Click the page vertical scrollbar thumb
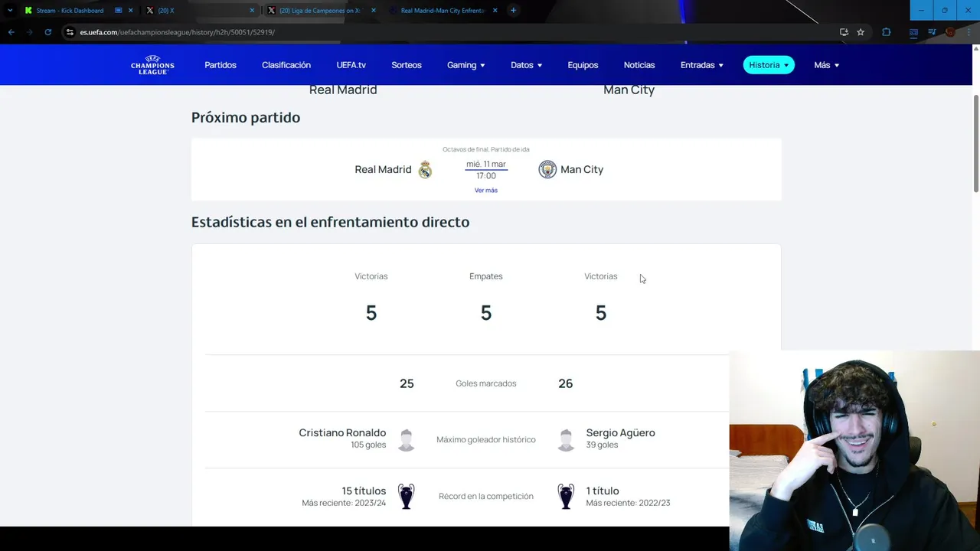 pos(976,143)
